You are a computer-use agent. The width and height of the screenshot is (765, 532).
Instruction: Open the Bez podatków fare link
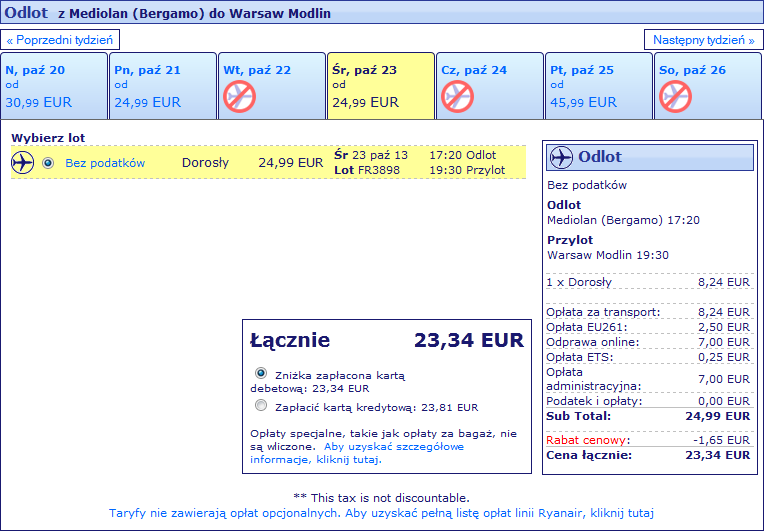[x=105, y=163]
